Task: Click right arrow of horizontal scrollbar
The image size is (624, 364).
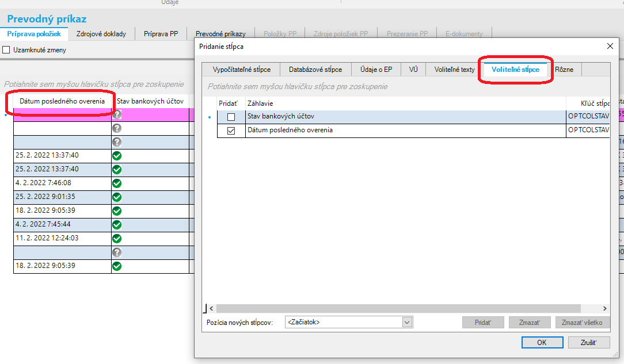Action: tap(604, 308)
